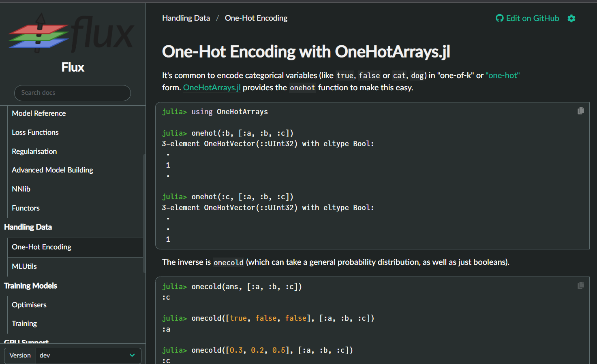The image size is (597, 364).
Task: Expand the Training Models section
Action: click(30, 285)
